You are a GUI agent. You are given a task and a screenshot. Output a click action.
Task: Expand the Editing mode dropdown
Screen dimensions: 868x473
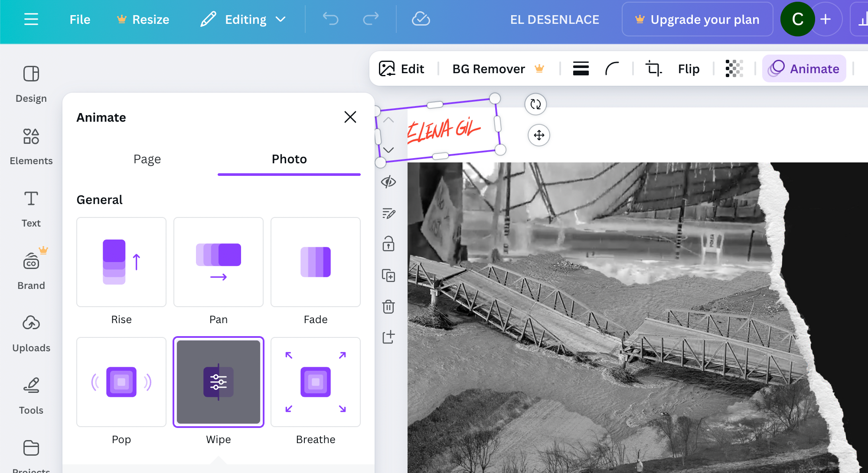point(243,19)
